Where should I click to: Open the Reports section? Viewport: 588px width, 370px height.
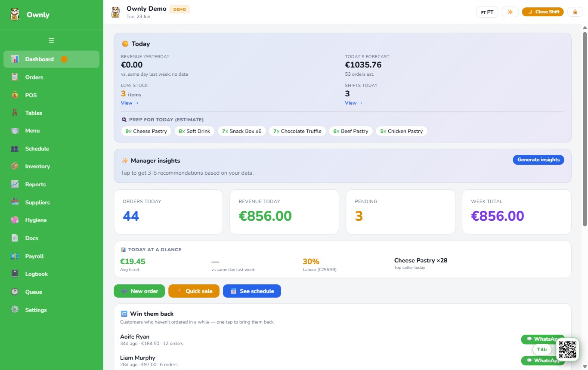pos(51,185)
